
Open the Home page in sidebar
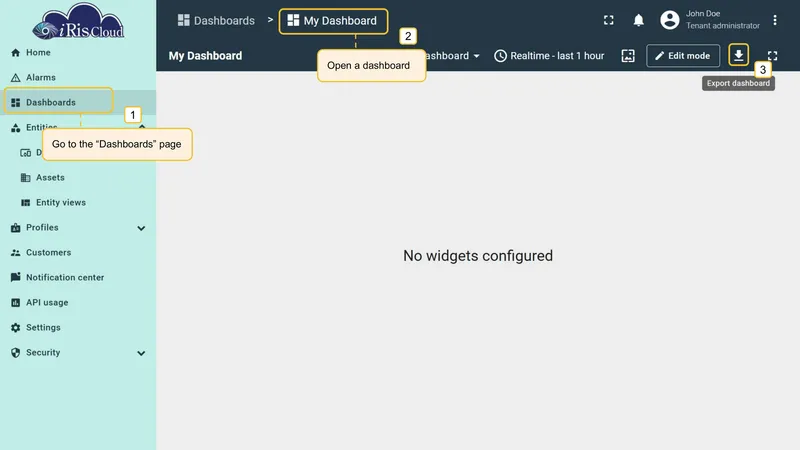pos(78,53)
